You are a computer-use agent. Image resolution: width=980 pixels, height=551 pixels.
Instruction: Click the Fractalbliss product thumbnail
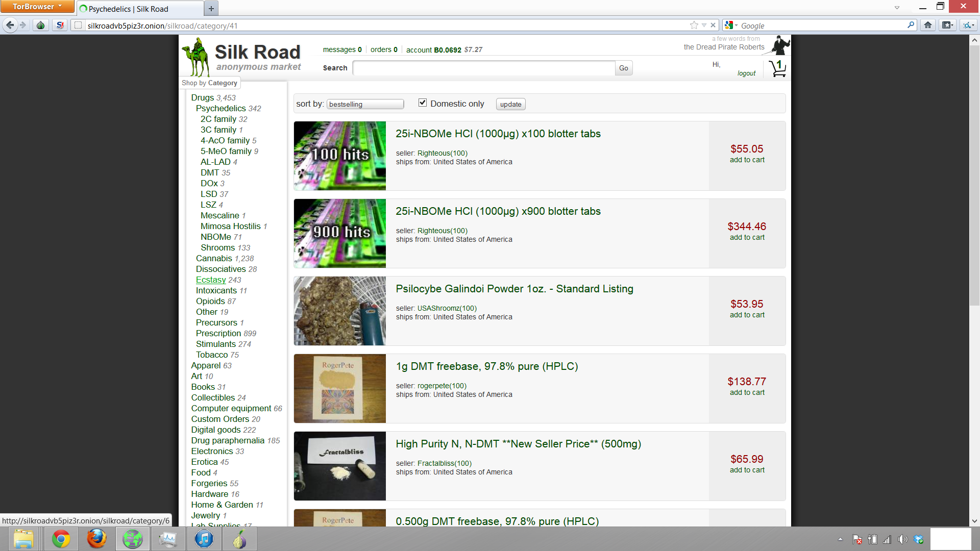coord(340,466)
